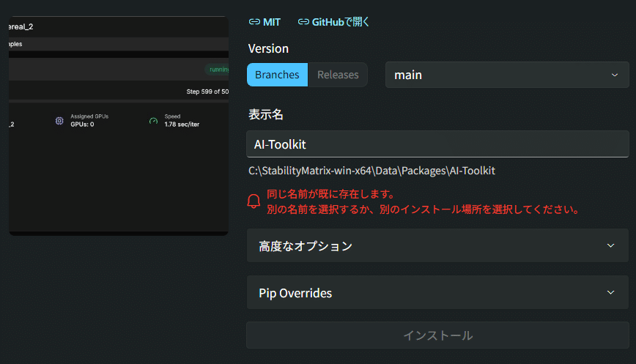The width and height of the screenshot is (636, 364).
Task: Click the 表示名 heading label
Action: click(266, 114)
